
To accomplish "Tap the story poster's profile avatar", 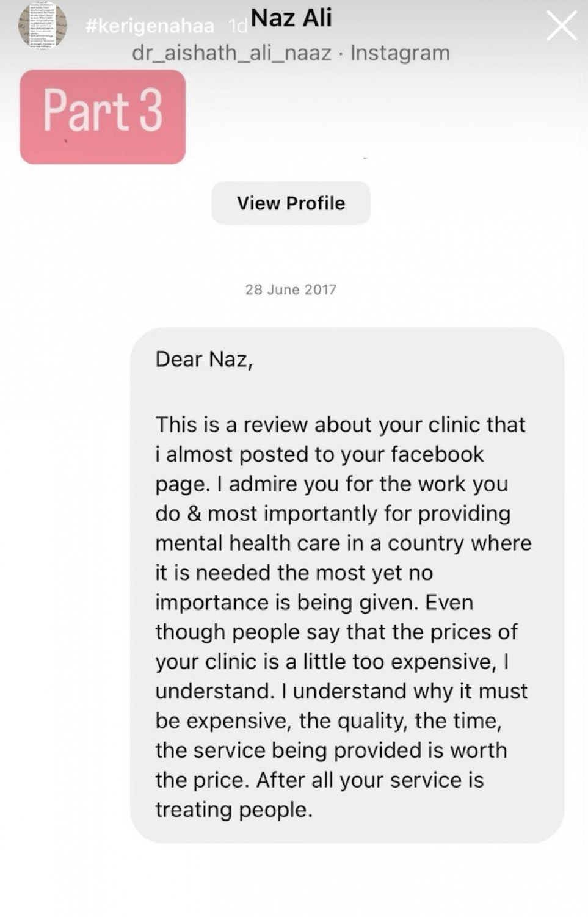I will [x=42, y=25].
